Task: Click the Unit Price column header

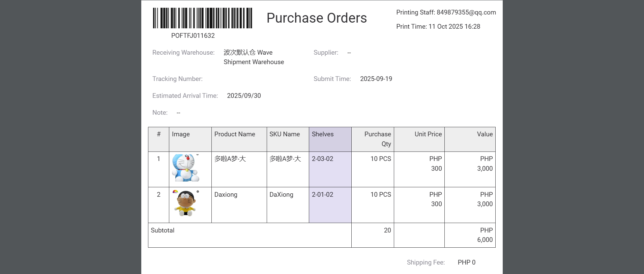Action: [x=428, y=134]
